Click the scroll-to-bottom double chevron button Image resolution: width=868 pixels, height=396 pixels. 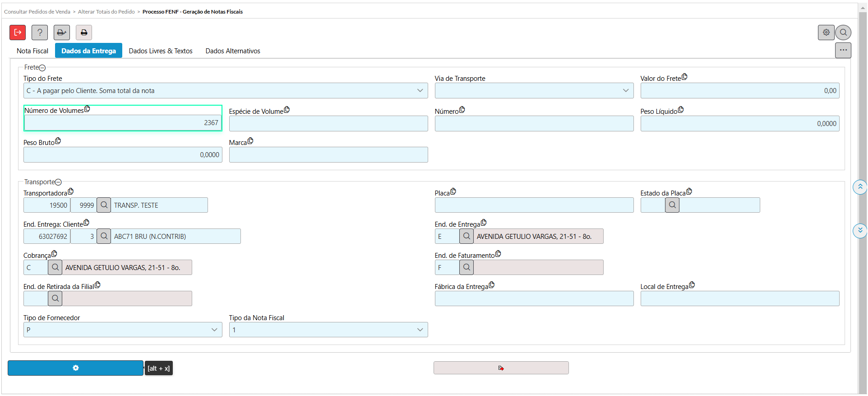[x=860, y=230]
